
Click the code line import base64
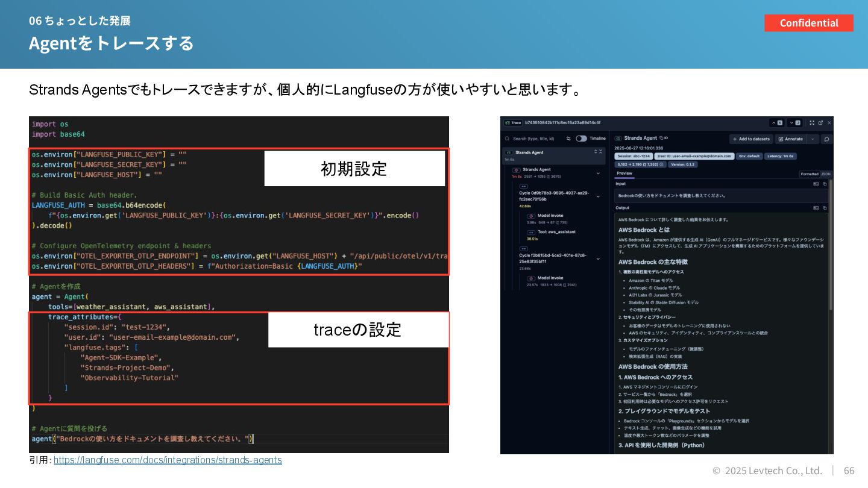(58, 134)
